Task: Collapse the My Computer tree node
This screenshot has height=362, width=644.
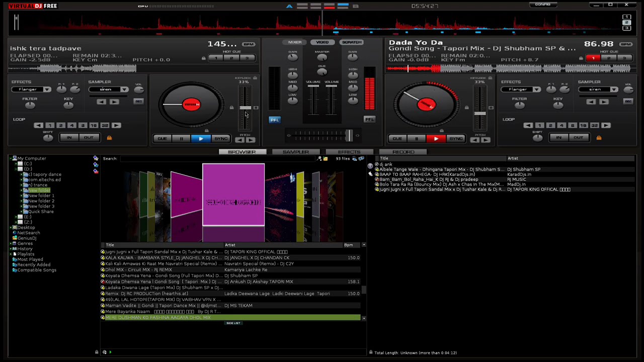Action: tap(10, 158)
